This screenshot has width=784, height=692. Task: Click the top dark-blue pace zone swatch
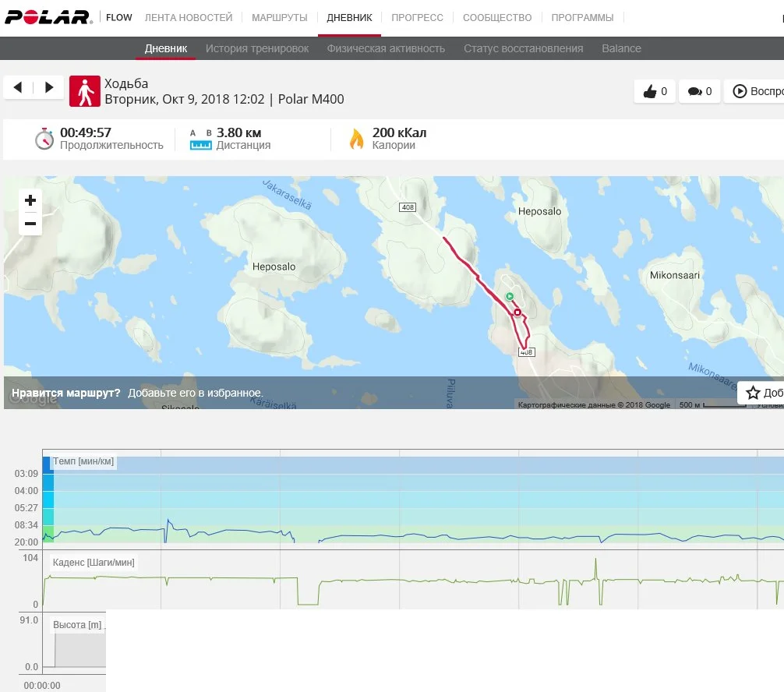[47, 465]
